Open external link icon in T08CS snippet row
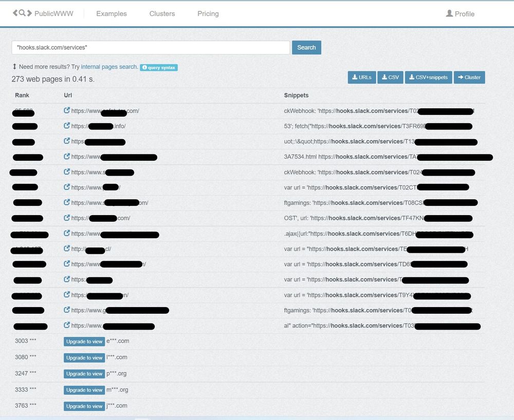514x420 pixels. (67, 202)
